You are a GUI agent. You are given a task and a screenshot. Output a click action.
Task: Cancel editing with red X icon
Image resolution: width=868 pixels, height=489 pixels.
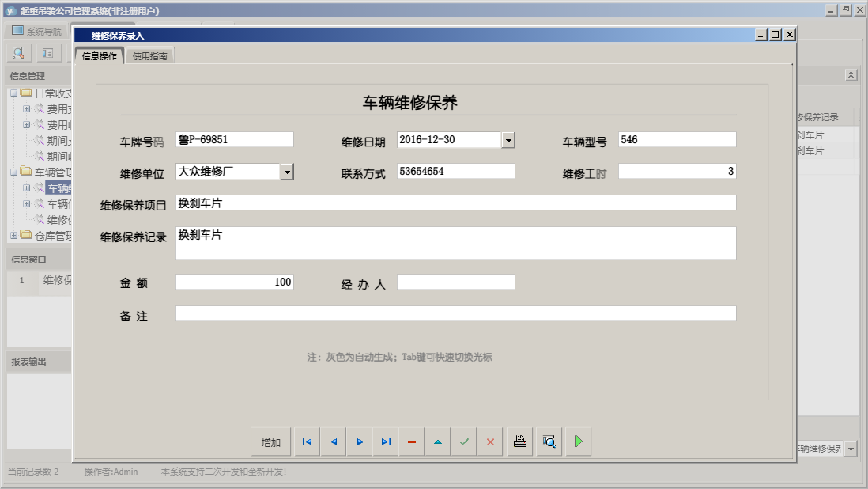coord(490,442)
